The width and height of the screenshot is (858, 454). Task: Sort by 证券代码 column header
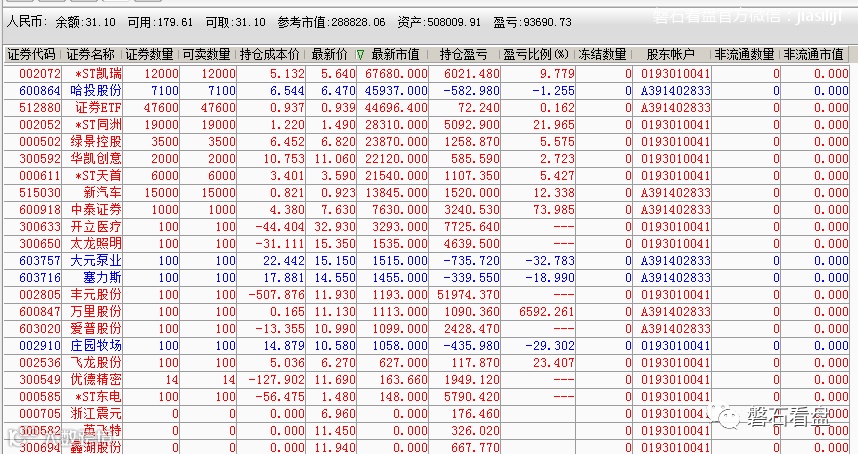tap(32, 55)
